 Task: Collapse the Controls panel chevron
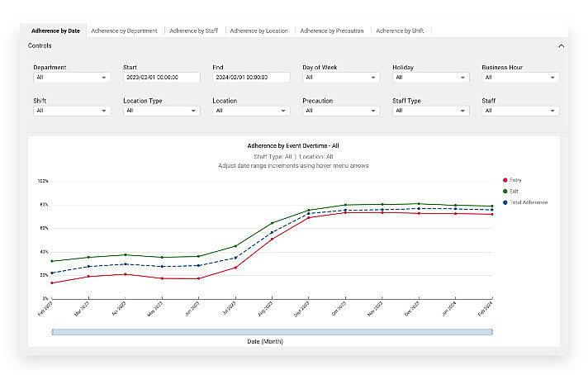pyautogui.click(x=562, y=46)
